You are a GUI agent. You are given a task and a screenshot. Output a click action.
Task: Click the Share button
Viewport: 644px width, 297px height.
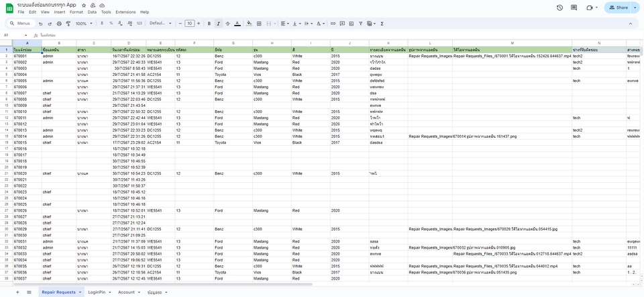(619, 7)
